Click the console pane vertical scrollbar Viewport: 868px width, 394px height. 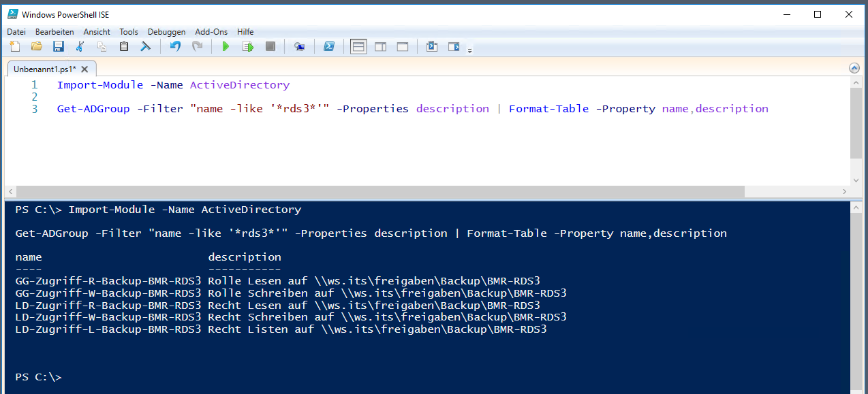pos(856,297)
